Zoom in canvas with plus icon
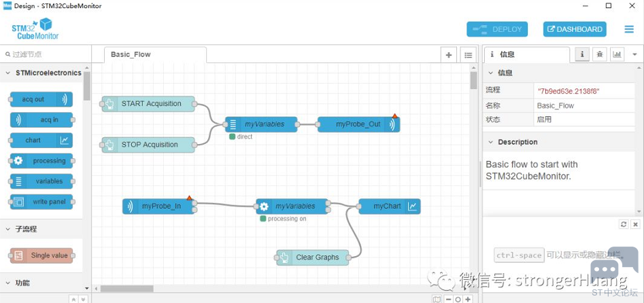The height and width of the screenshot is (303, 644). (x=468, y=299)
